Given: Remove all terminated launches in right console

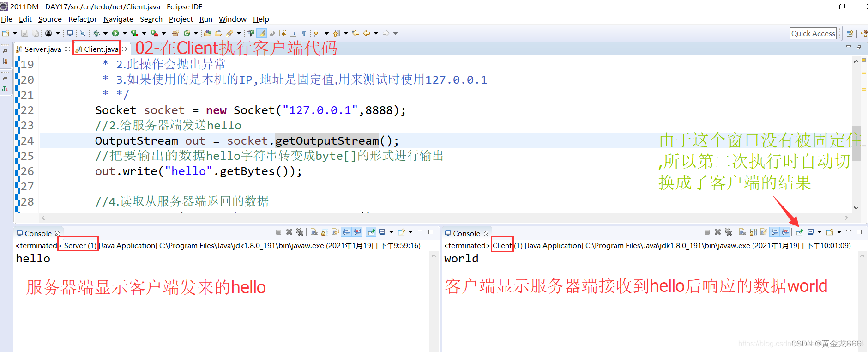Looking at the screenshot, I should 728,232.
